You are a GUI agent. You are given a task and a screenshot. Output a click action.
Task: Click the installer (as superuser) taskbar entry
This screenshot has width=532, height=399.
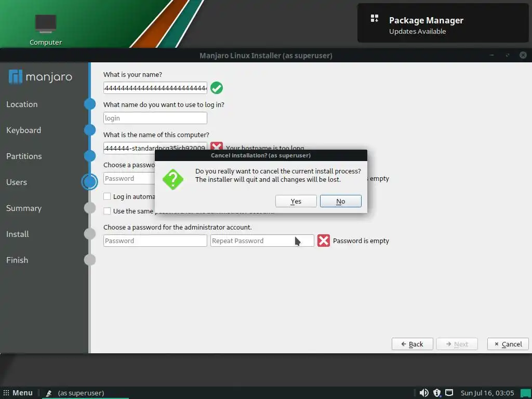(x=86, y=393)
